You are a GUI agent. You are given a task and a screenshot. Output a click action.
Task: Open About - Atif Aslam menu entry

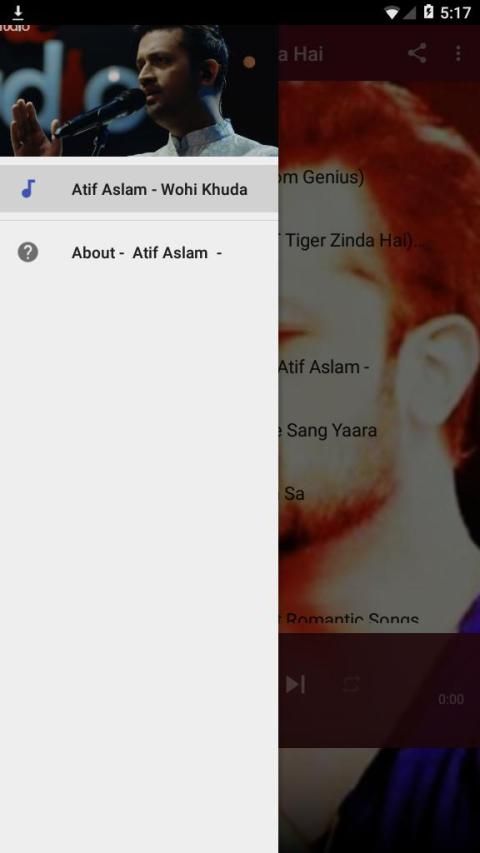[x=139, y=252]
